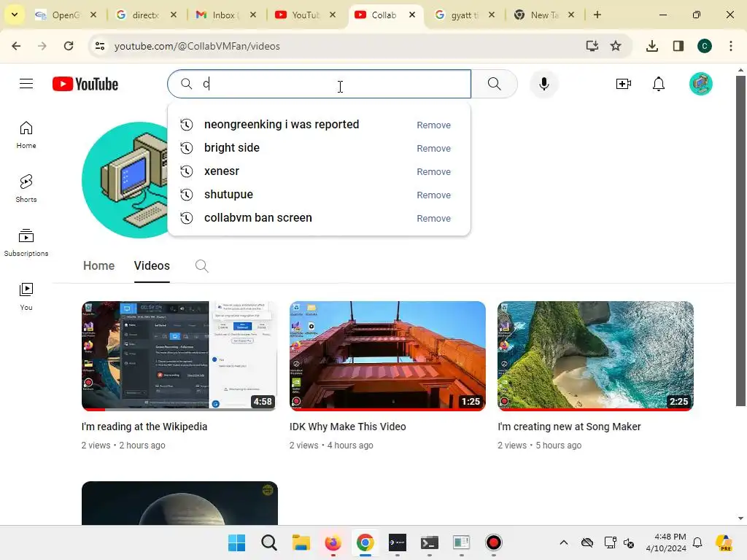
Task: Open the notifications bell on YouTube
Action: 659,84
